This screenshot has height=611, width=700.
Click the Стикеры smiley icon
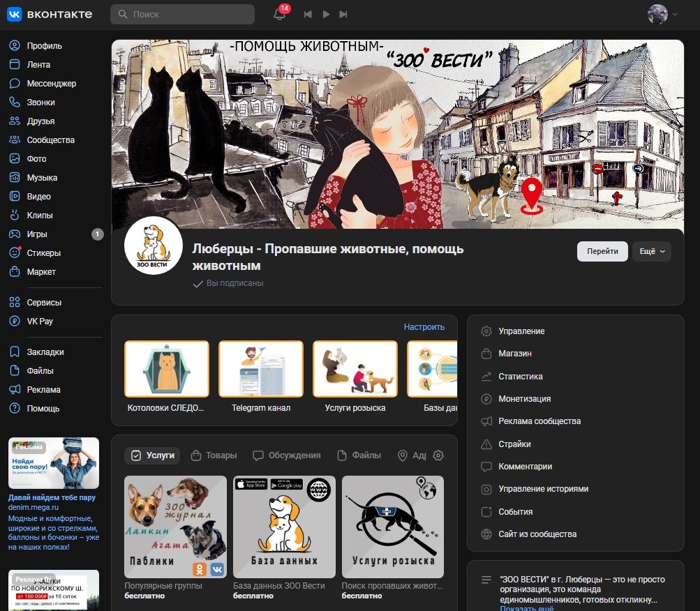(x=15, y=252)
